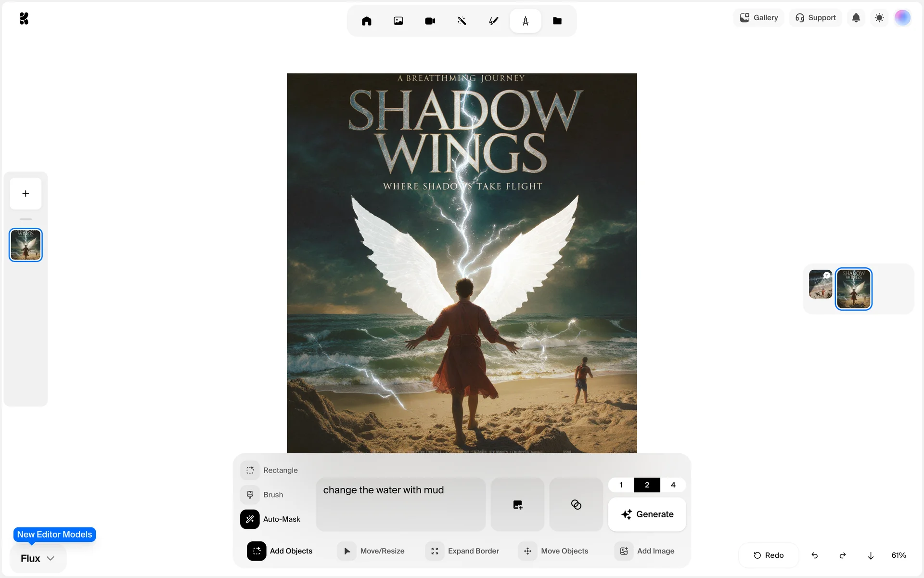Screen dimensions: 924x578
Task: Select 1 as number of generated images
Action: coord(621,485)
